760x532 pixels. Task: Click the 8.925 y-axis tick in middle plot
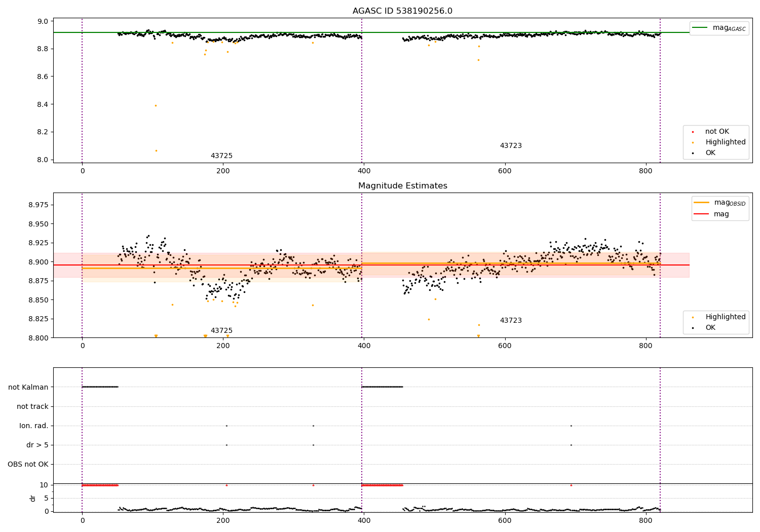click(x=39, y=243)
